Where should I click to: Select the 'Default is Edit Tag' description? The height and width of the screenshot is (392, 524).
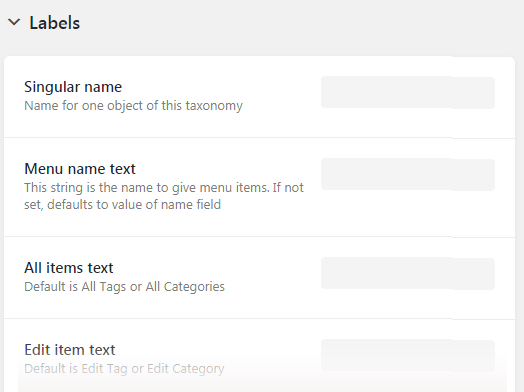(124, 369)
